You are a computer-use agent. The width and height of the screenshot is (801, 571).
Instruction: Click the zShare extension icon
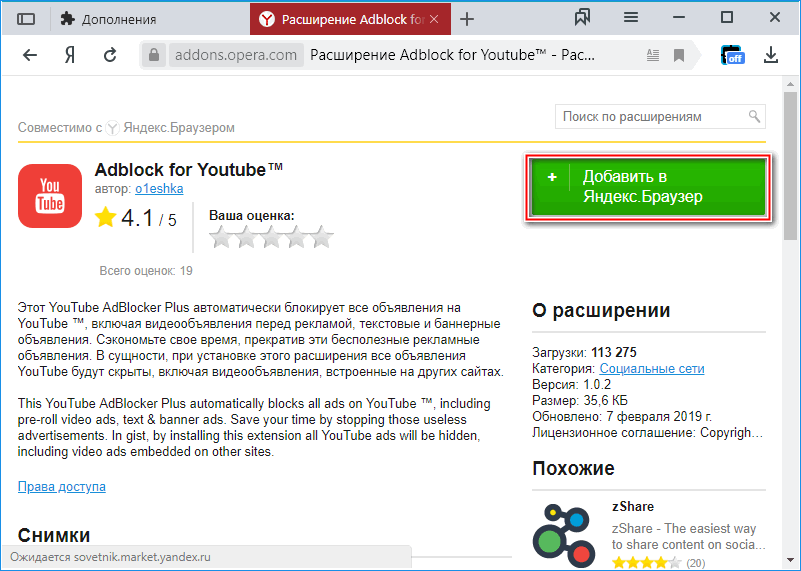[x=564, y=535]
